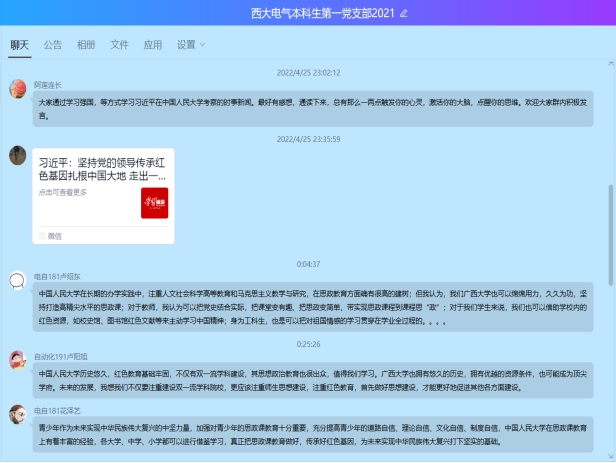Click the avatar of 电自181卢昭东

pos(18,281)
